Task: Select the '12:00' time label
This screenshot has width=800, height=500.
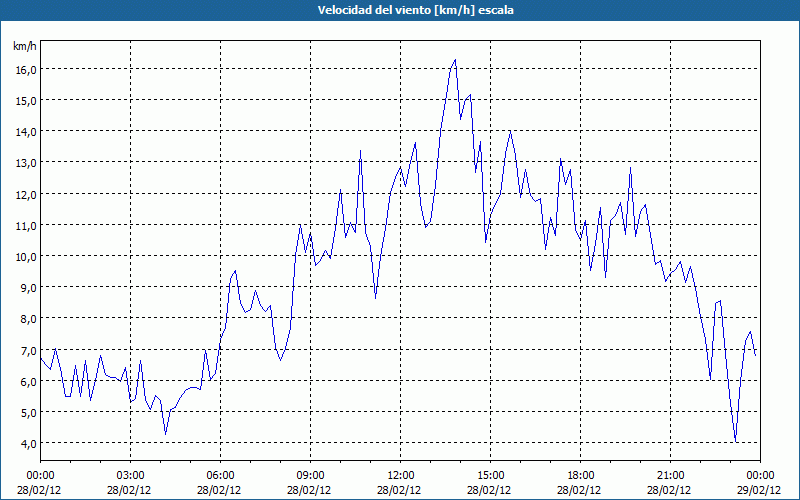Action: point(401,476)
